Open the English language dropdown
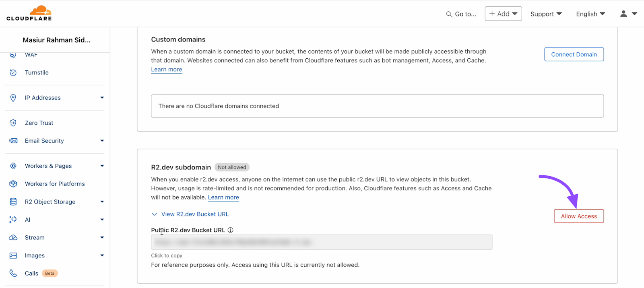Image resolution: width=644 pixels, height=288 pixels. [590, 14]
